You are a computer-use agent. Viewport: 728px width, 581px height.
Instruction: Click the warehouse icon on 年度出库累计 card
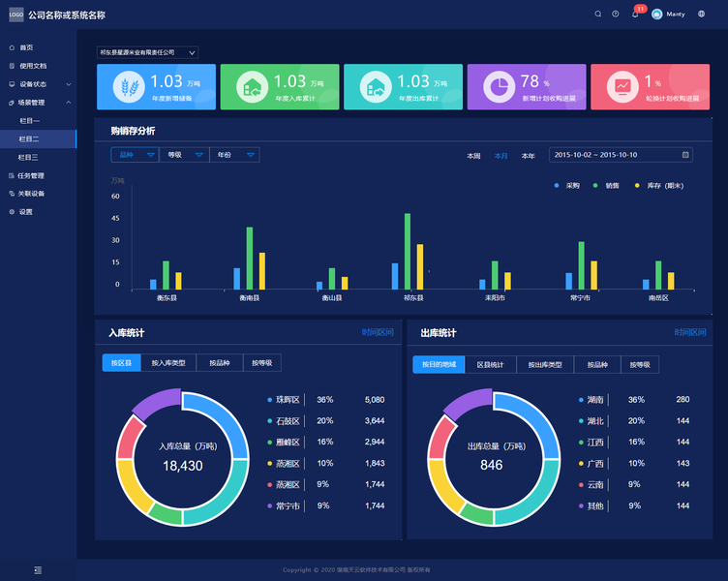point(376,87)
